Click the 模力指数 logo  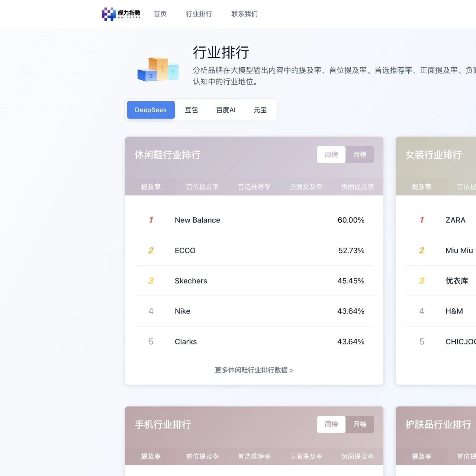tap(121, 14)
